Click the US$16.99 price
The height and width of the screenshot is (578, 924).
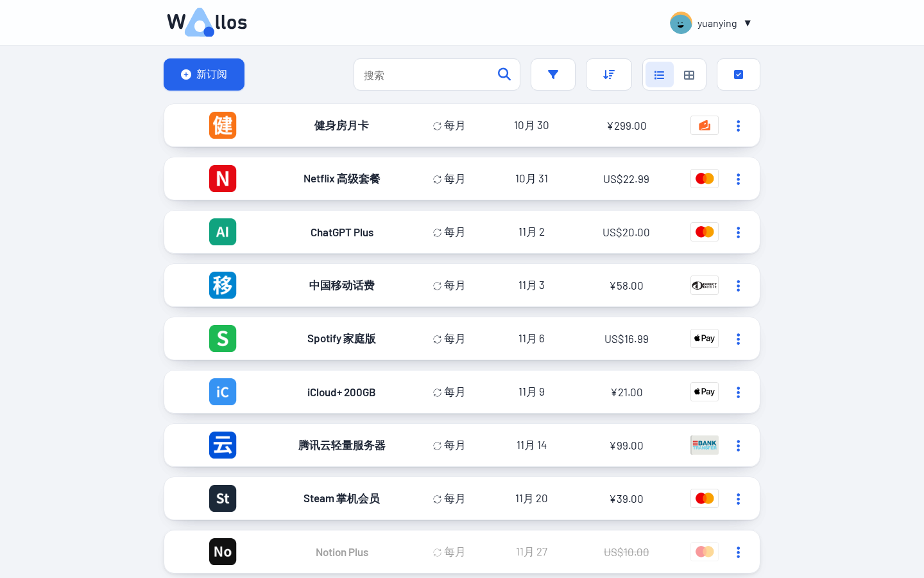(626, 339)
